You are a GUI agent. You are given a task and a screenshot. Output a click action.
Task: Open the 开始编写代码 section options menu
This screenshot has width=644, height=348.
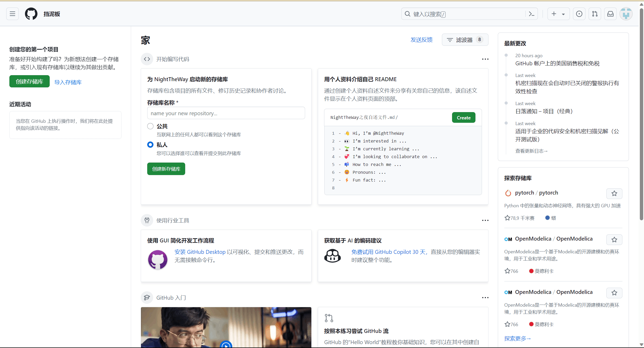point(485,59)
